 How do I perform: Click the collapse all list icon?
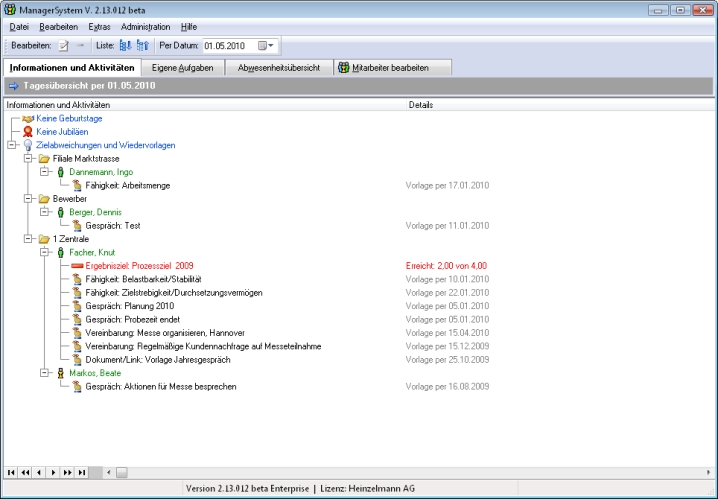click(142, 46)
